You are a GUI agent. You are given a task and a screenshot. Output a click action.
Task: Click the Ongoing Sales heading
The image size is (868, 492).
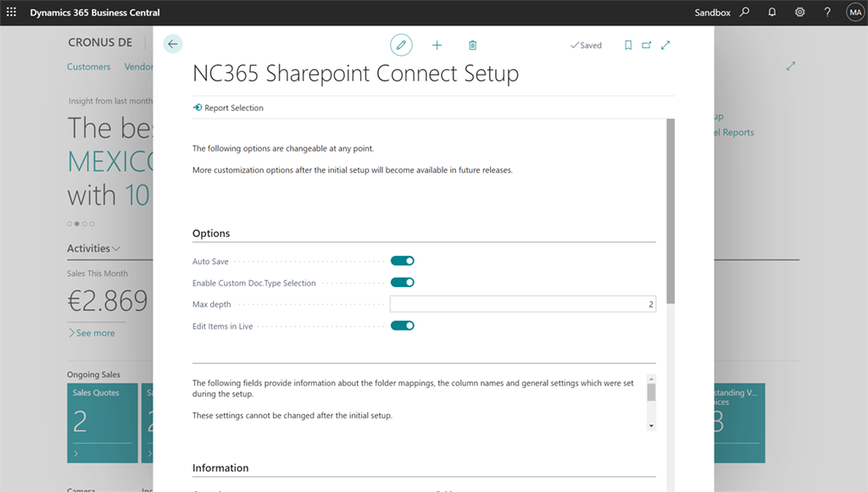(x=93, y=374)
